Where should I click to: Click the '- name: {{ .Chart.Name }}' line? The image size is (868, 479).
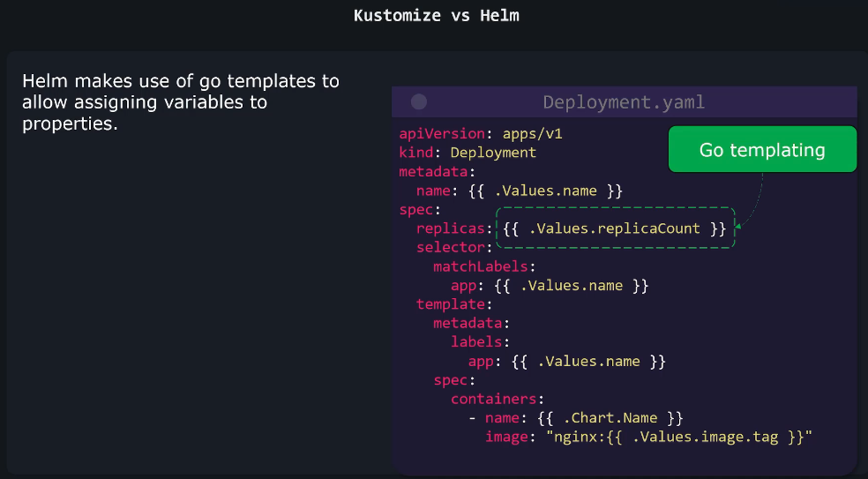(x=576, y=418)
